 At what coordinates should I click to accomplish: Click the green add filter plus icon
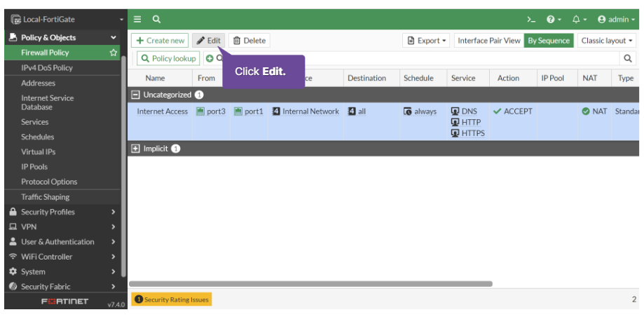click(x=210, y=58)
